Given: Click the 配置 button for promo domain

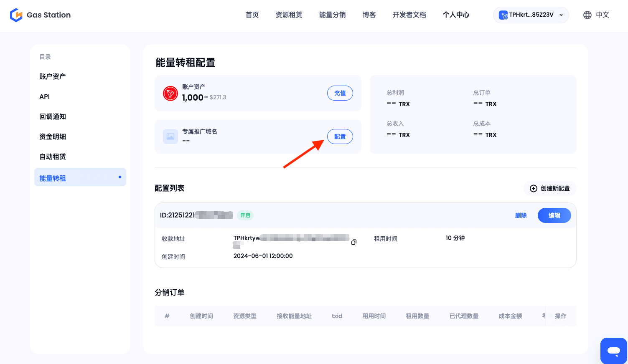Looking at the screenshot, I should click(340, 136).
